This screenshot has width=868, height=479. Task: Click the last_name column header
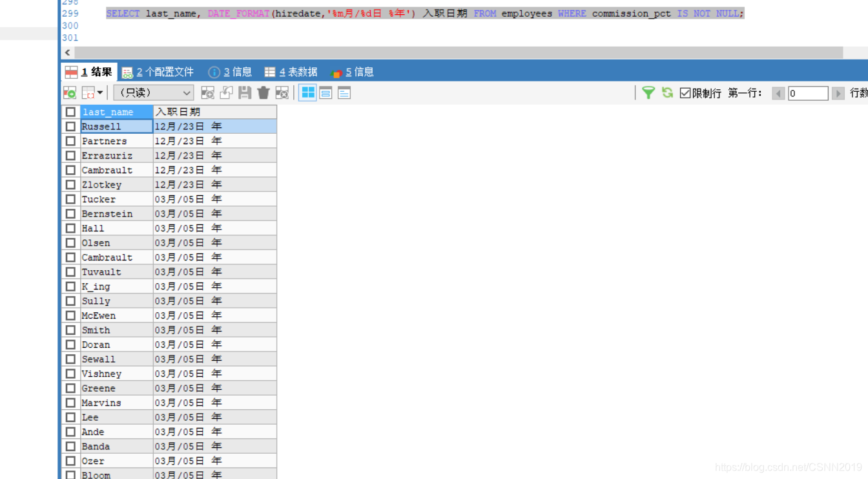(116, 112)
